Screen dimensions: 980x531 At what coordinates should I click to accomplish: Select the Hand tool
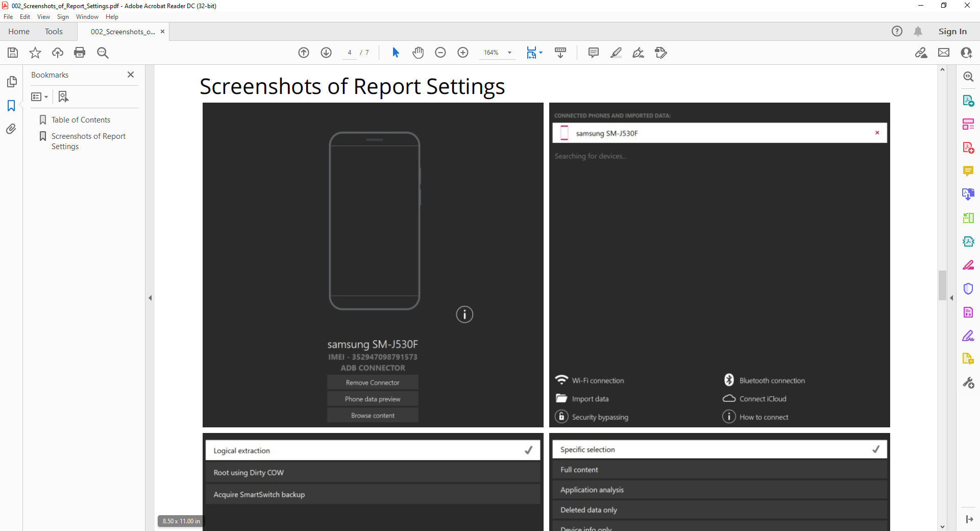pyautogui.click(x=418, y=53)
